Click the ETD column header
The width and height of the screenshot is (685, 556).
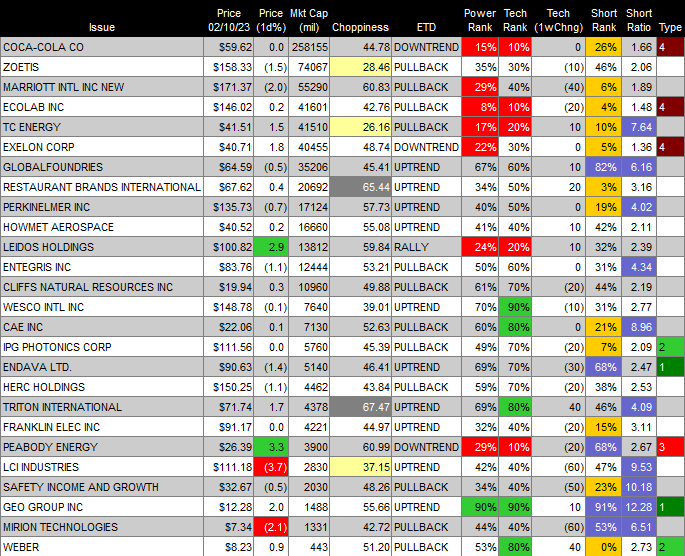[426, 27]
